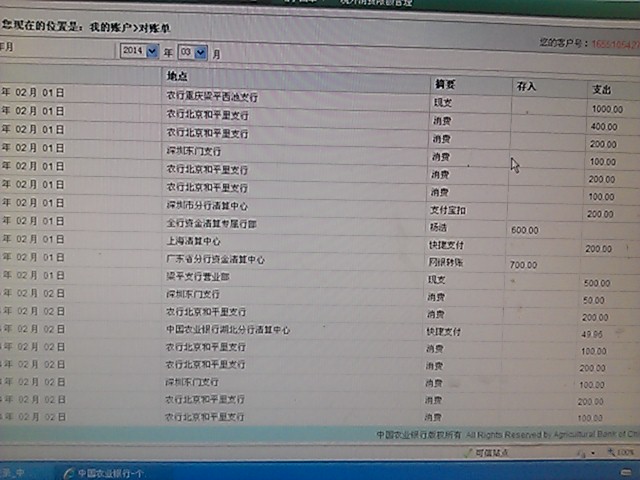
Task: Click the 快捷支付 cell in the 上海清算中心 row
Action: click(x=446, y=245)
